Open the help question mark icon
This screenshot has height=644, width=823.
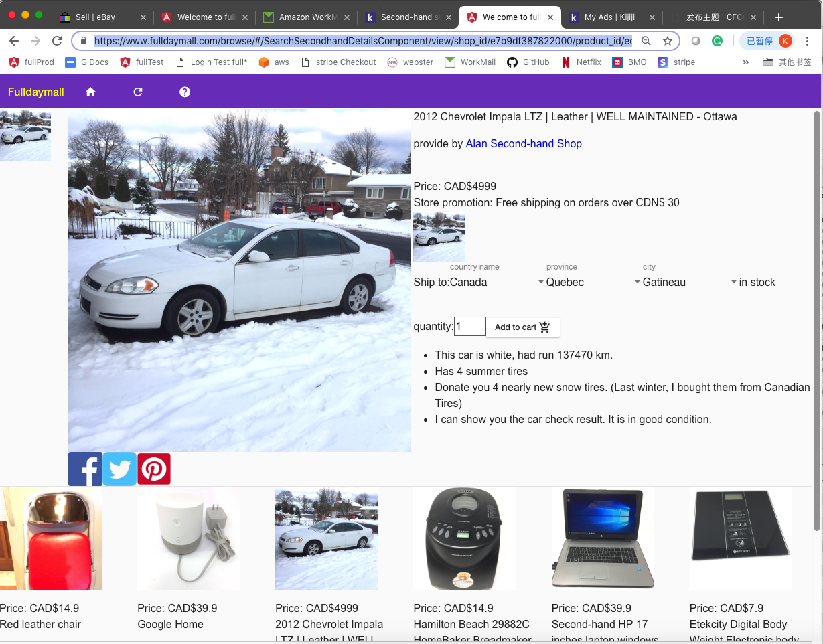[185, 92]
